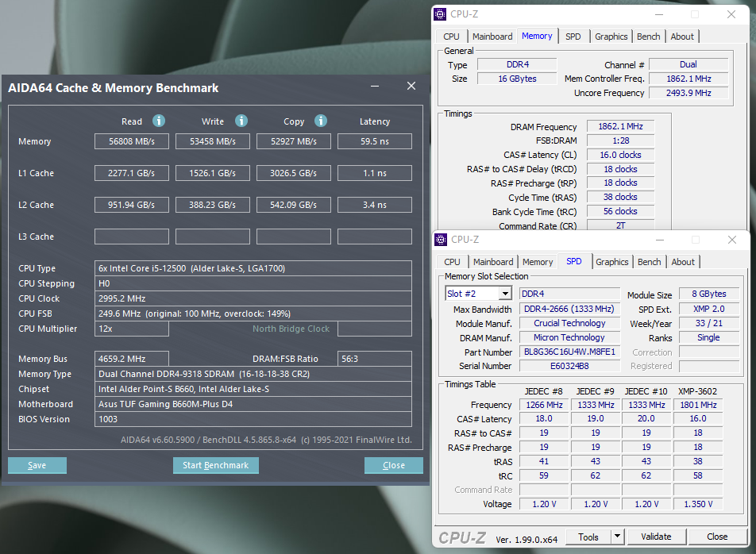This screenshot has height=554, width=756.
Task: Open Mainboard tab in upper CPU-Z window
Action: 492,37
